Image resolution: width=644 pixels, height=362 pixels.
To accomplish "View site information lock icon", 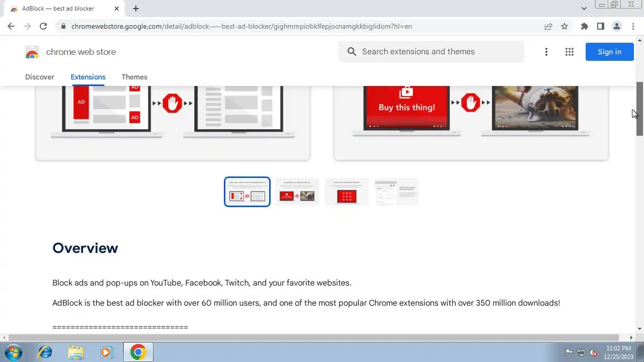I will (63, 26).
